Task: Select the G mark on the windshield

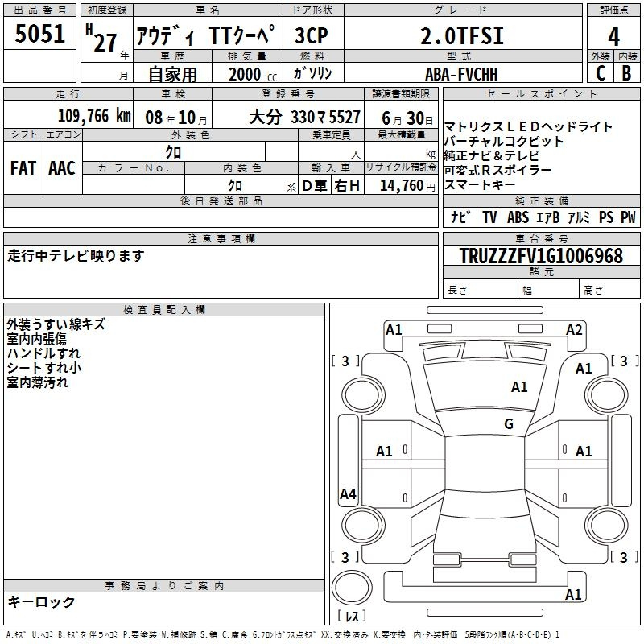Action: [x=509, y=423]
